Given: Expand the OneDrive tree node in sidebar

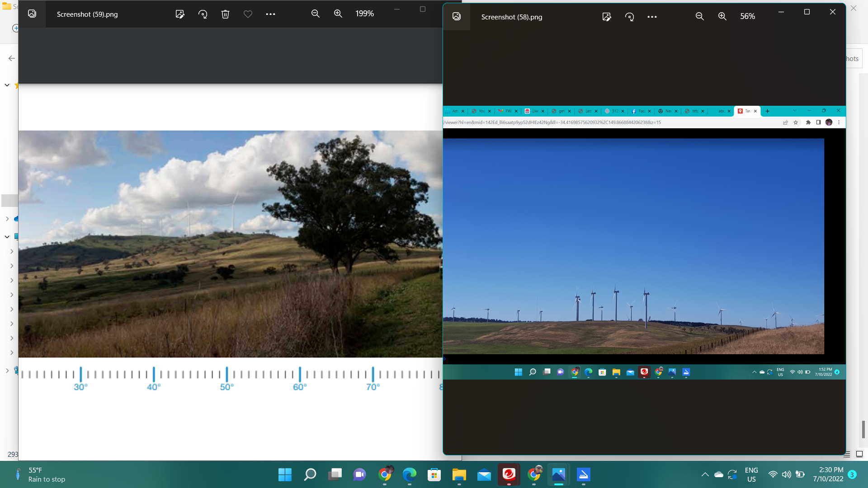Looking at the screenshot, I should point(7,219).
